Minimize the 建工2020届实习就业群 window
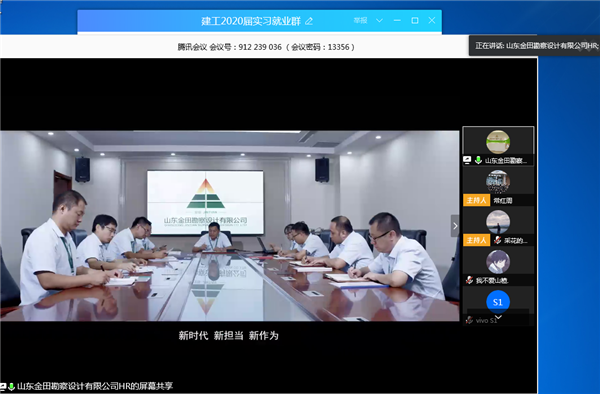 [397, 20]
